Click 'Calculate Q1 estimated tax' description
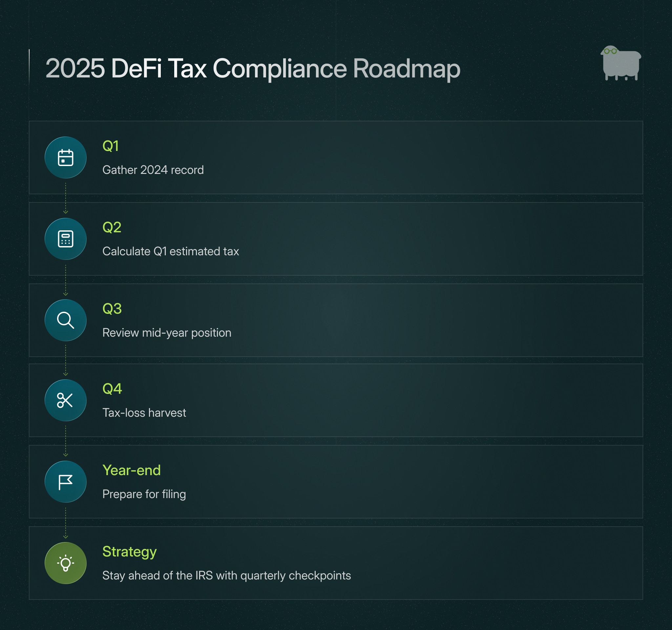This screenshot has width=672, height=630. (x=171, y=251)
